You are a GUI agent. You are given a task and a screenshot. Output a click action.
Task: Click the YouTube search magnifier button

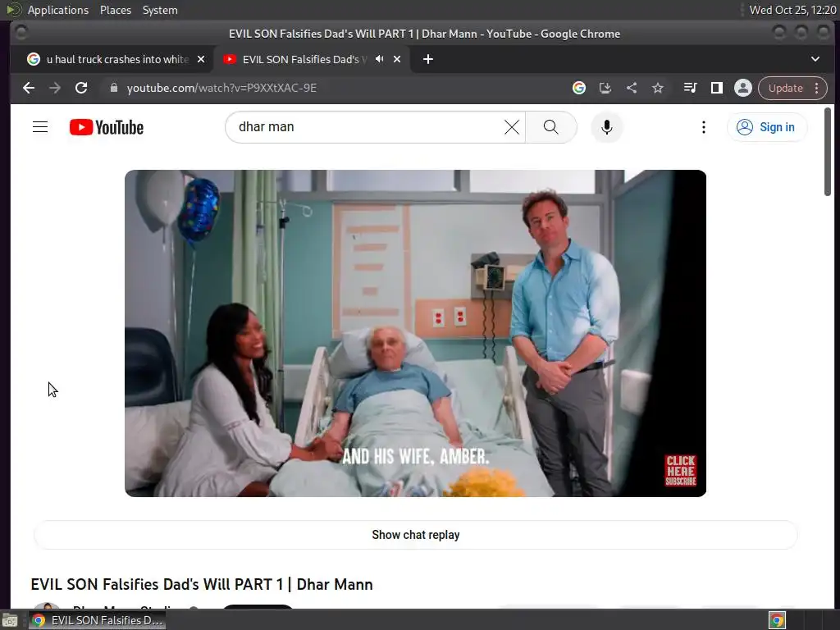tap(550, 127)
